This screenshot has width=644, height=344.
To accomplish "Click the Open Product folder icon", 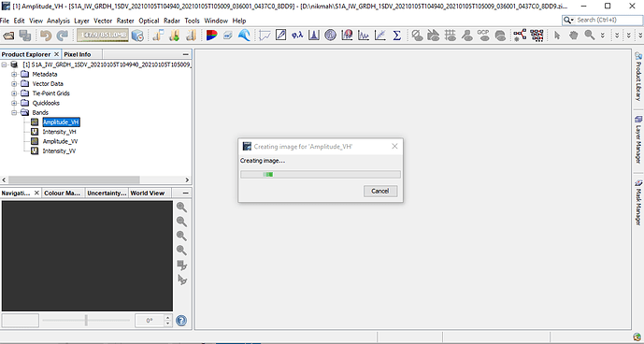I will (8, 36).
